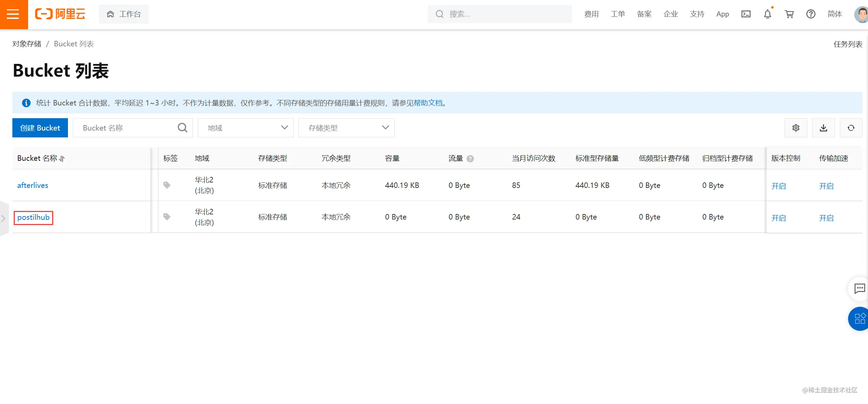
Task: Click the 归档型计费存储 column header
Action: [x=728, y=158]
